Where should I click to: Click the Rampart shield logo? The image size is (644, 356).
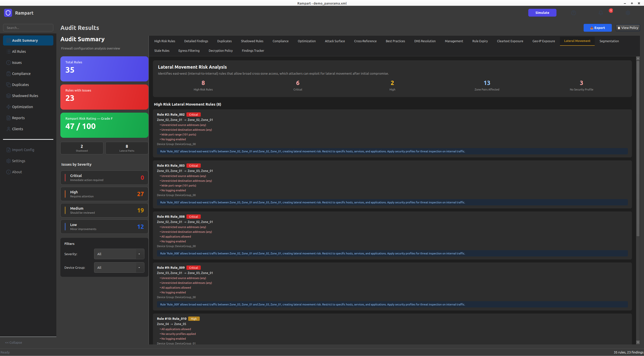(x=8, y=13)
